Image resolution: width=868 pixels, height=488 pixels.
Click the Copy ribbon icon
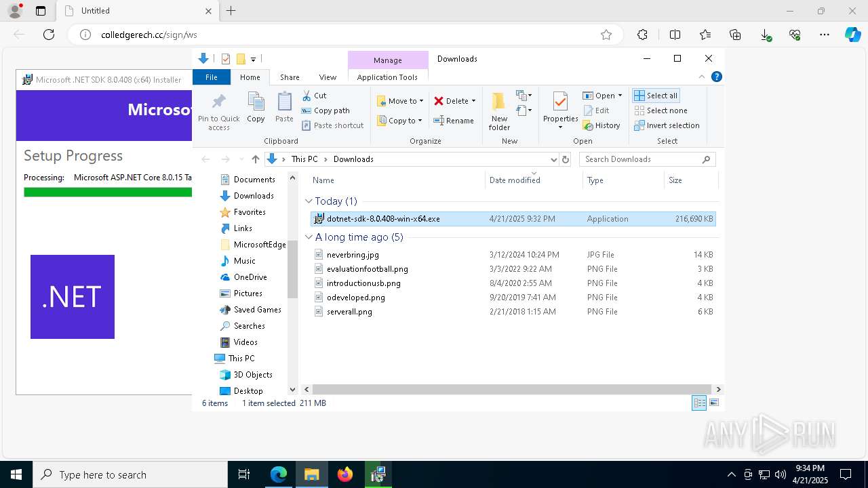pyautogui.click(x=256, y=108)
